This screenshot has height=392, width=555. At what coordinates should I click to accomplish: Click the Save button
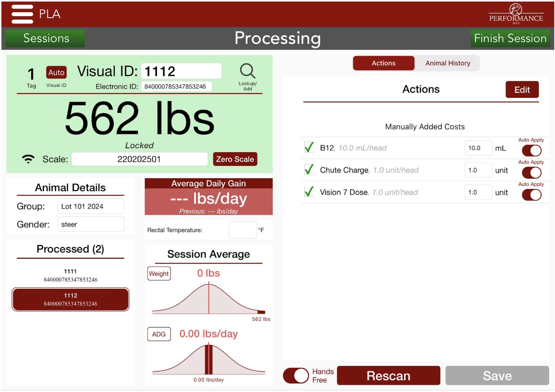click(x=497, y=376)
